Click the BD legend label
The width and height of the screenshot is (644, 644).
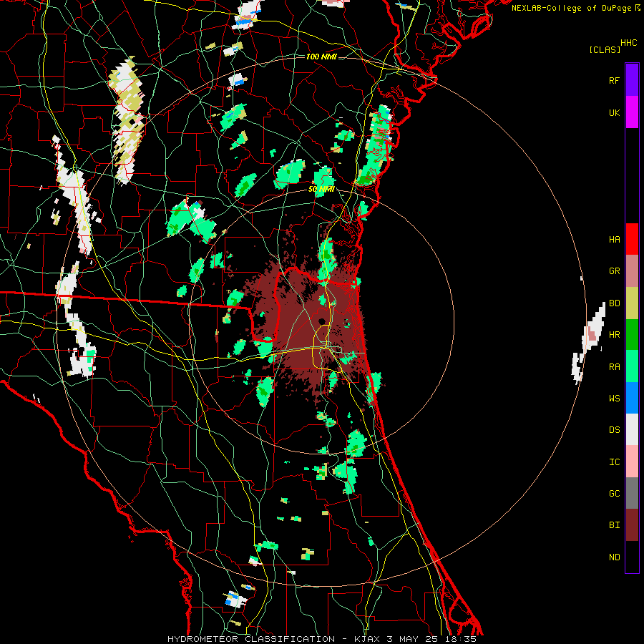[614, 303]
